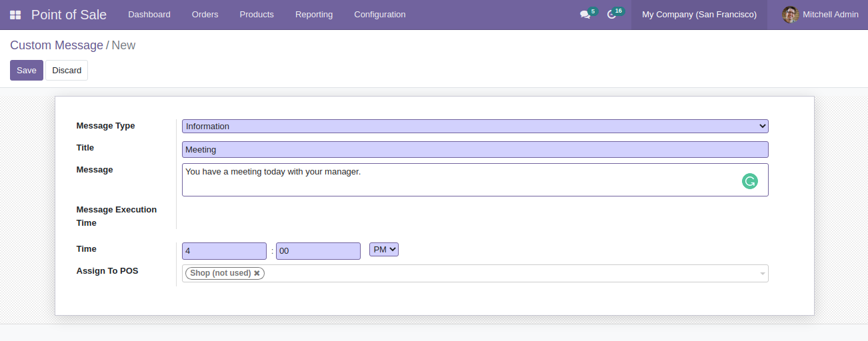Open the apps grid menu icon
868x341 pixels.
point(15,15)
